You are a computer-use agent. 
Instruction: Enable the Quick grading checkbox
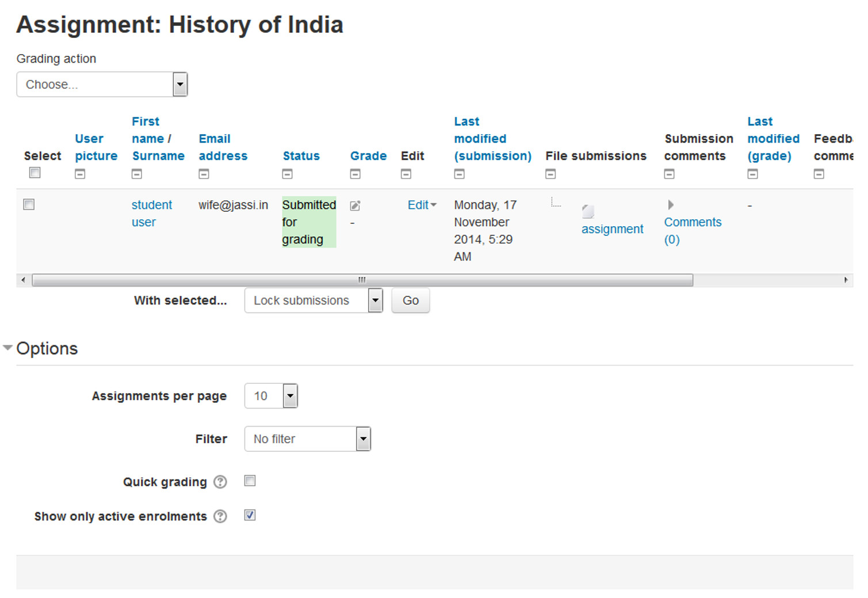[250, 481]
